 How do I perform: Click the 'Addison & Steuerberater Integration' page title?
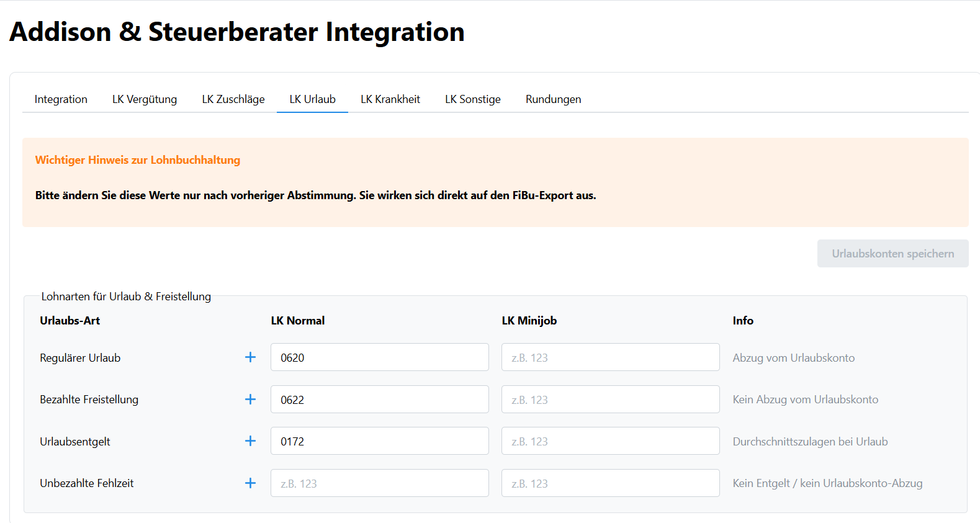click(237, 32)
